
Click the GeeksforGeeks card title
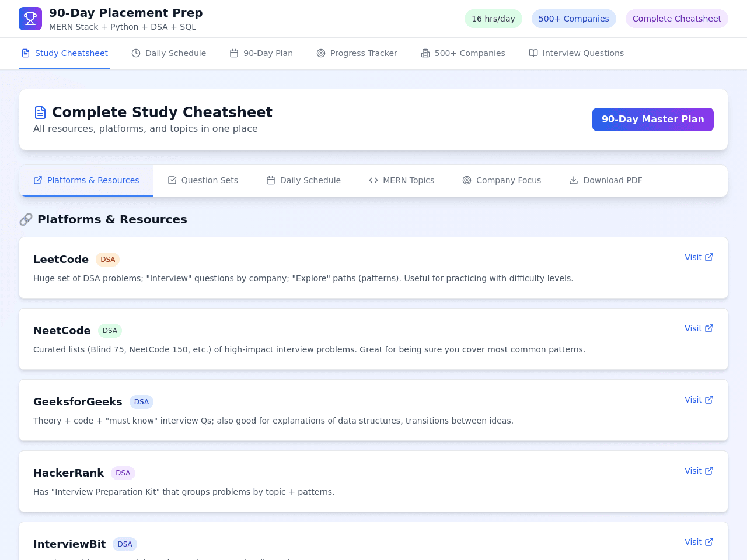point(78,402)
